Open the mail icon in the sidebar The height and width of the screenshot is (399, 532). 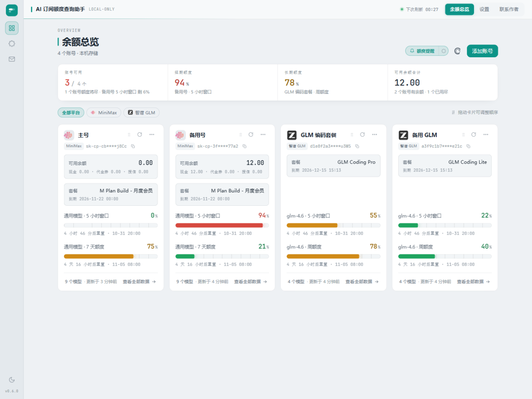12,59
